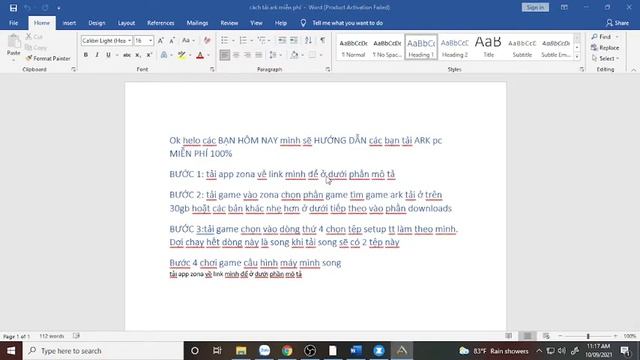The image size is (640, 360).
Task: Decrease paragraph indent
Action: (282, 40)
